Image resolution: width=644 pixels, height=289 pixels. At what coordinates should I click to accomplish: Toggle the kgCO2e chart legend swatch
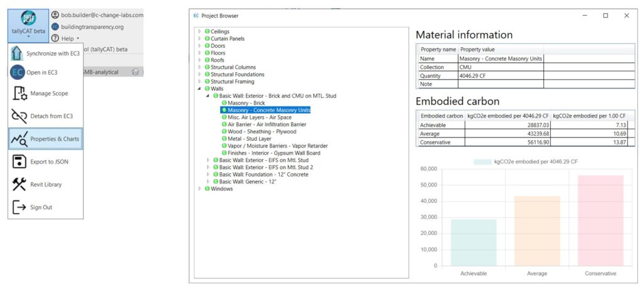[482, 161]
